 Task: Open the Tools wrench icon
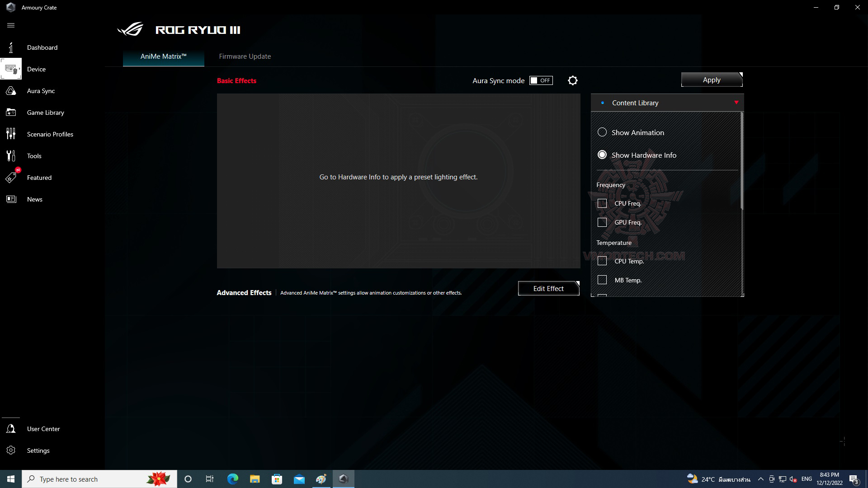[11, 156]
